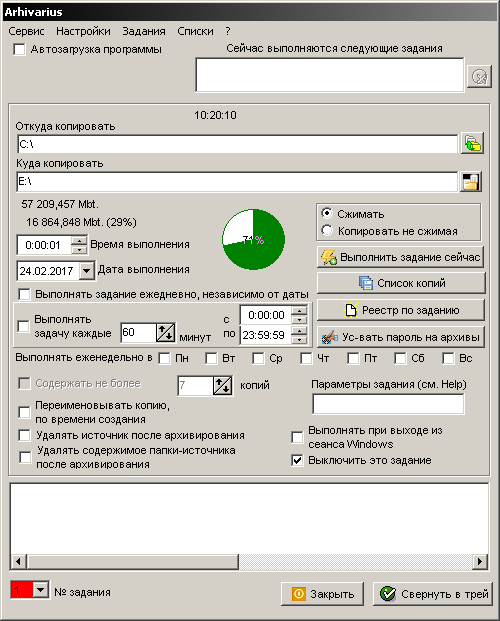The image size is (500, 621).
Task: Open Список копий list
Action: [x=401, y=283]
